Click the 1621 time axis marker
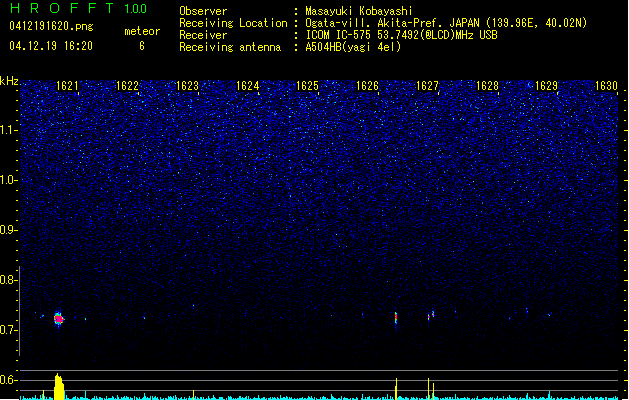The width and height of the screenshot is (629, 400). (67, 86)
